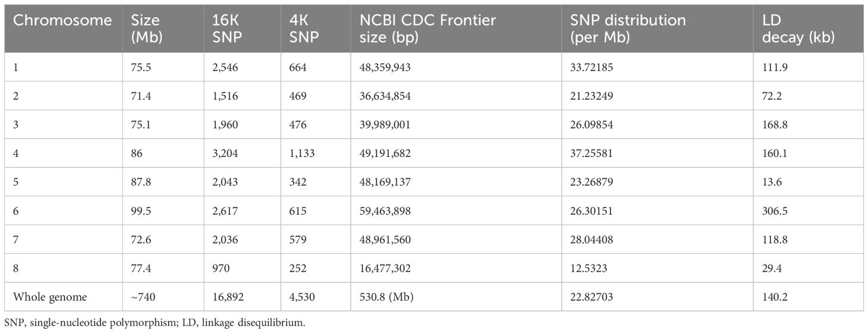This screenshot has width=868, height=333.
Task: Select the 4K SNP column header
Action: coord(303,28)
